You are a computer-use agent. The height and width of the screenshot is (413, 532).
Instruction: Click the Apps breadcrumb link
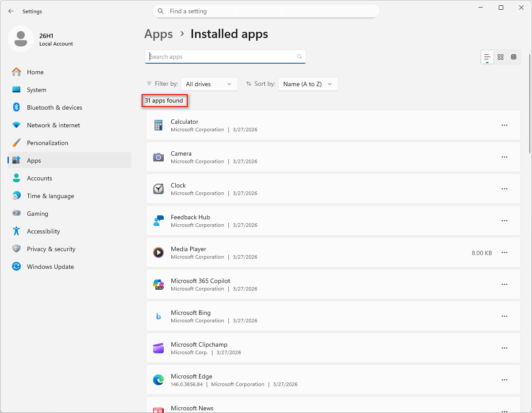click(x=158, y=34)
